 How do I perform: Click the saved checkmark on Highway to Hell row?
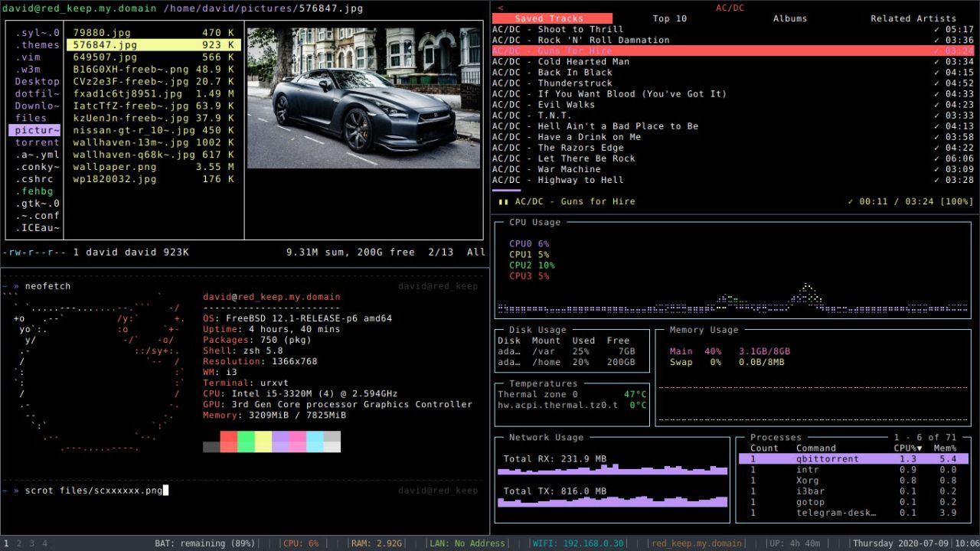pos(937,179)
